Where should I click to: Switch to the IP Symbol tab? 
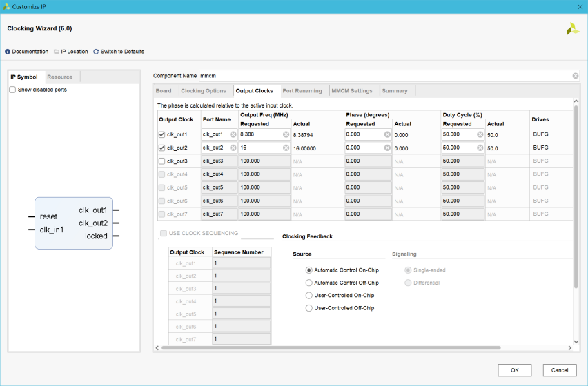pos(24,77)
